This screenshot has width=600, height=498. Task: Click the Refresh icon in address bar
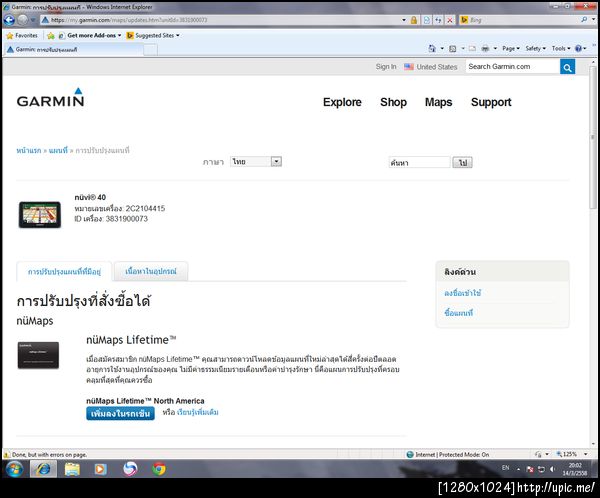[438, 20]
